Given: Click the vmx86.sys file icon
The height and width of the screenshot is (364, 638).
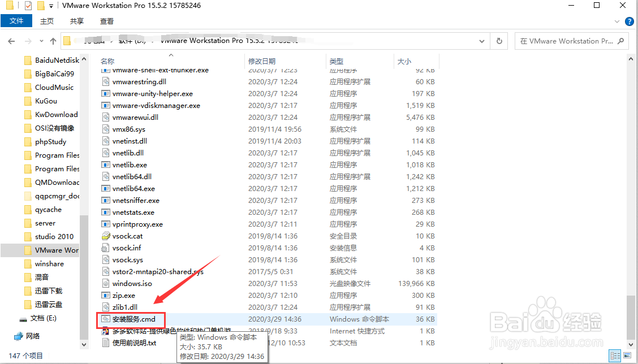Looking at the screenshot, I should pos(106,129).
